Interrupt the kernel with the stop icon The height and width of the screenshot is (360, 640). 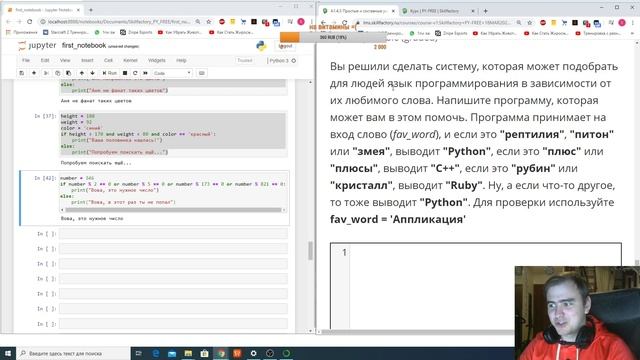125,73
